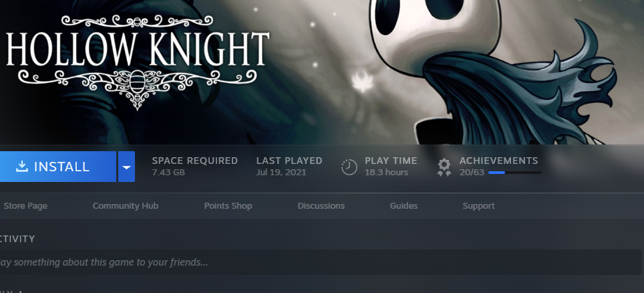Open the Points Shop tab
644x293 pixels.
(x=228, y=206)
